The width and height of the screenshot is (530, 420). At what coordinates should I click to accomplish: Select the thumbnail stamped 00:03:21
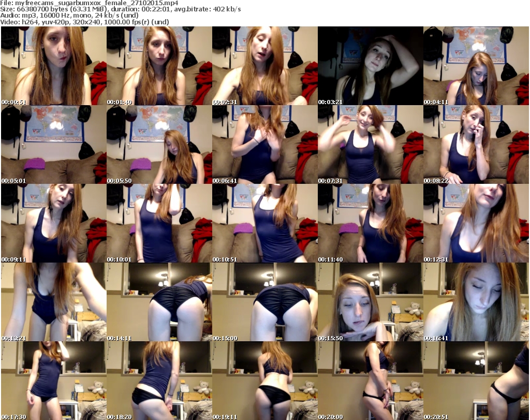point(371,66)
